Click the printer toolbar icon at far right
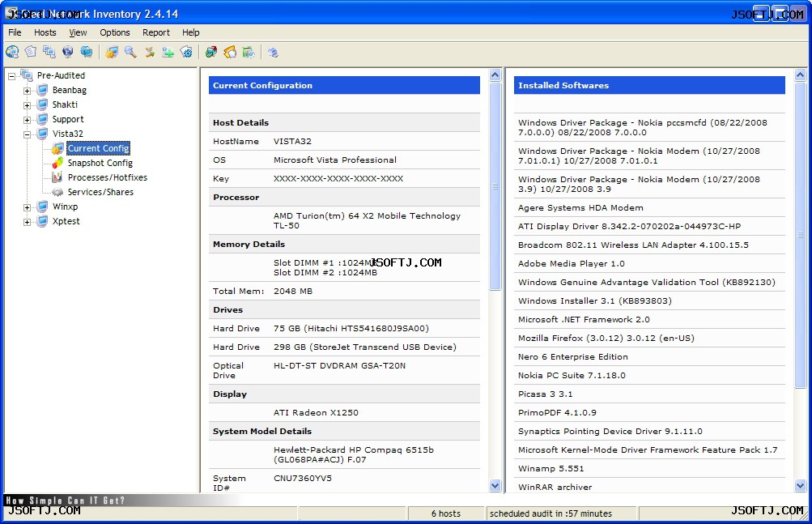Screen dimensions: 812x524 click(273, 52)
